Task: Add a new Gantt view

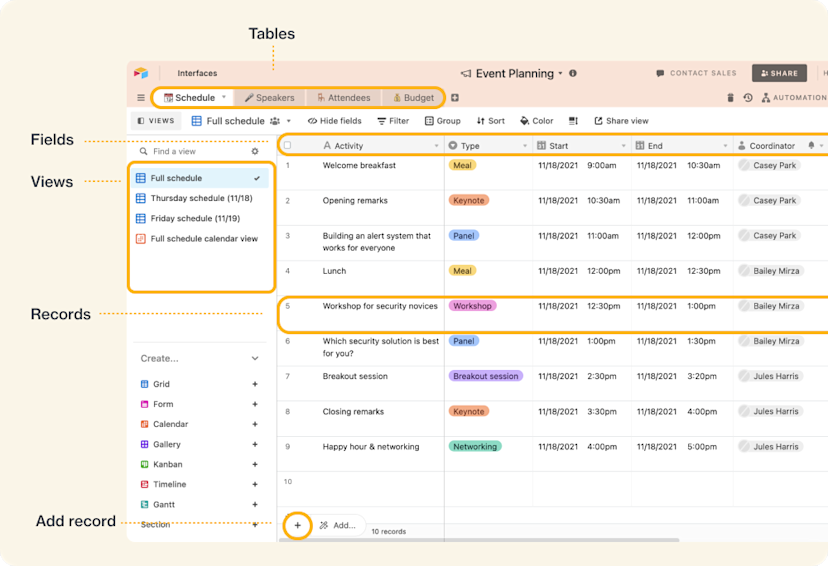Action: pyautogui.click(x=255, y=505)
